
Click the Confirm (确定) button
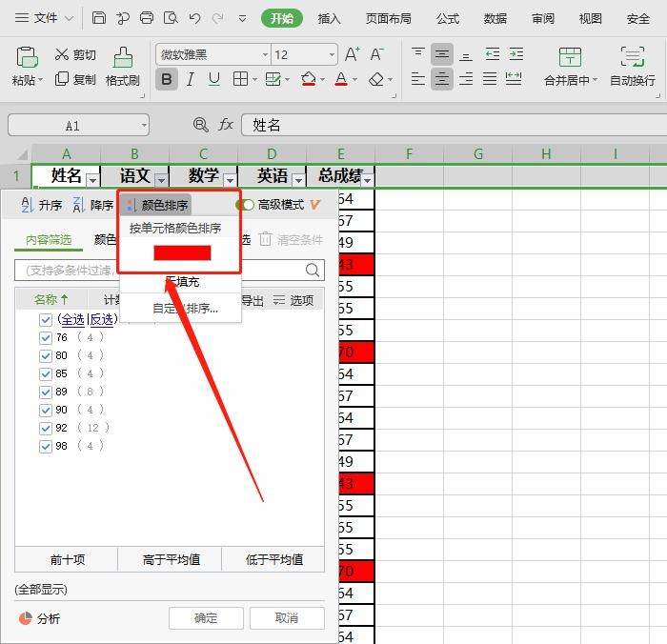pyautogui.click(x=206, y=618)
